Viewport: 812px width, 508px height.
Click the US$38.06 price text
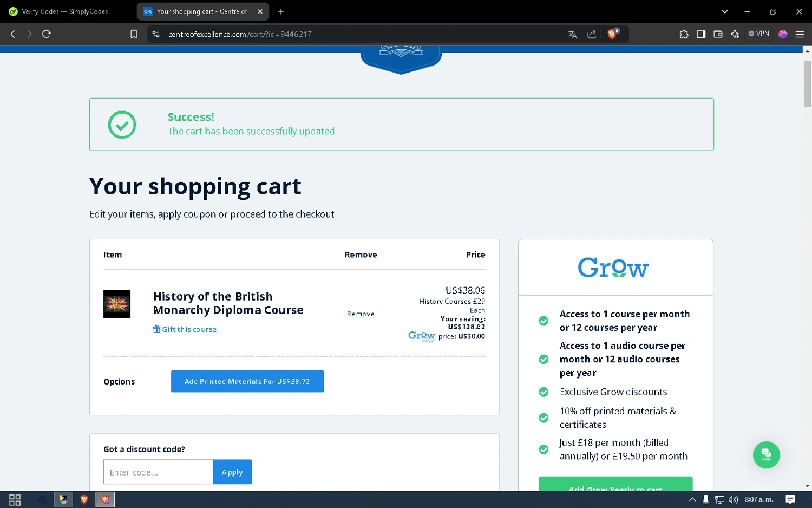465,290
